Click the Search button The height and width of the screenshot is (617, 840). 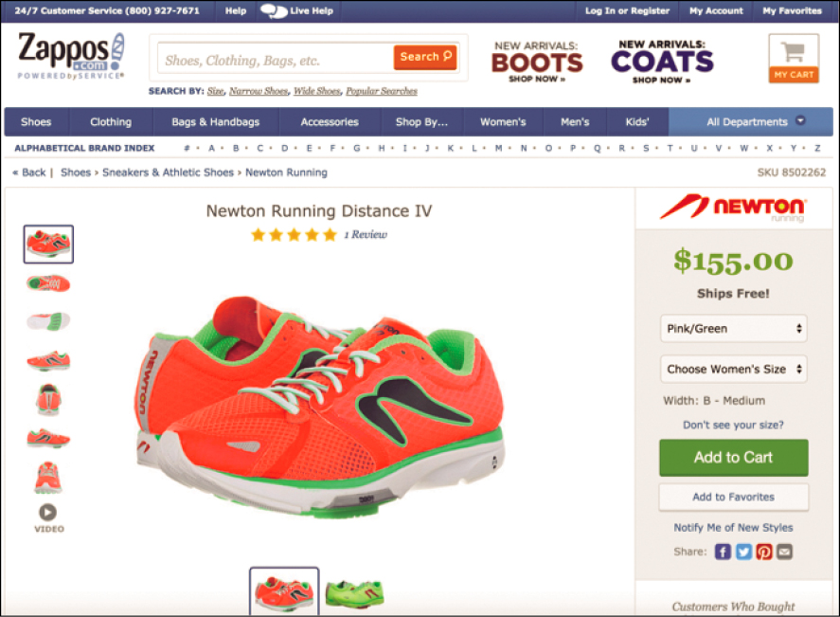(425, 57)
